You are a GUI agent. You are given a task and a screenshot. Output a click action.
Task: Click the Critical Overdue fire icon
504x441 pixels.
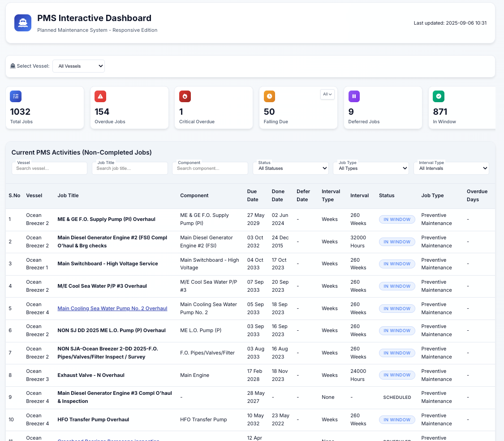[x=185, y=96]
